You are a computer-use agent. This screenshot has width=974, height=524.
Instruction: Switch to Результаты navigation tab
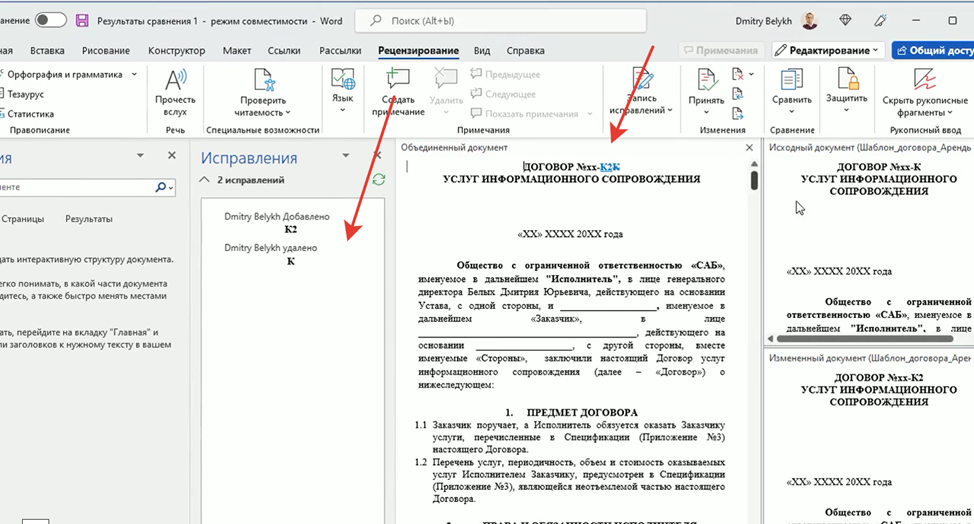[x=89, y=219]
